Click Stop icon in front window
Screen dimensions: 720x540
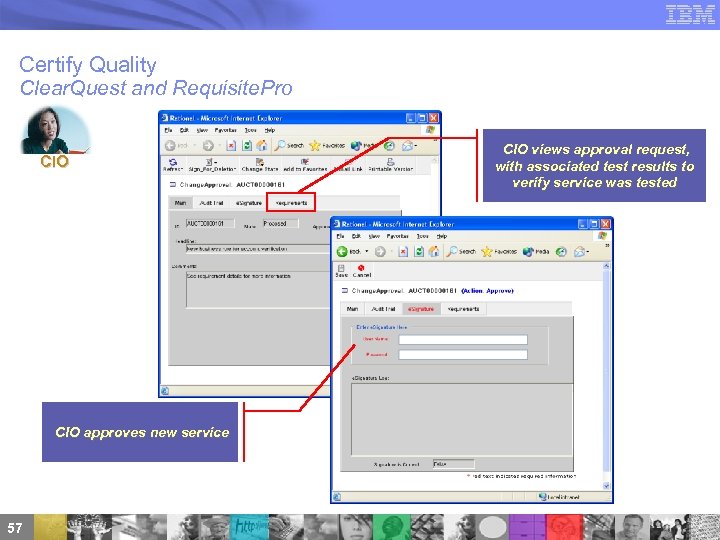point(403,252)
